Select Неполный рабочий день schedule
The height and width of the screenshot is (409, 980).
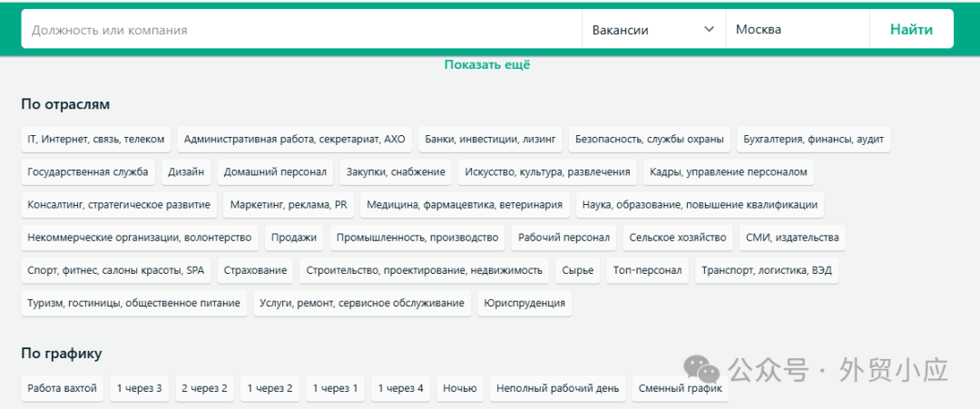557,388
